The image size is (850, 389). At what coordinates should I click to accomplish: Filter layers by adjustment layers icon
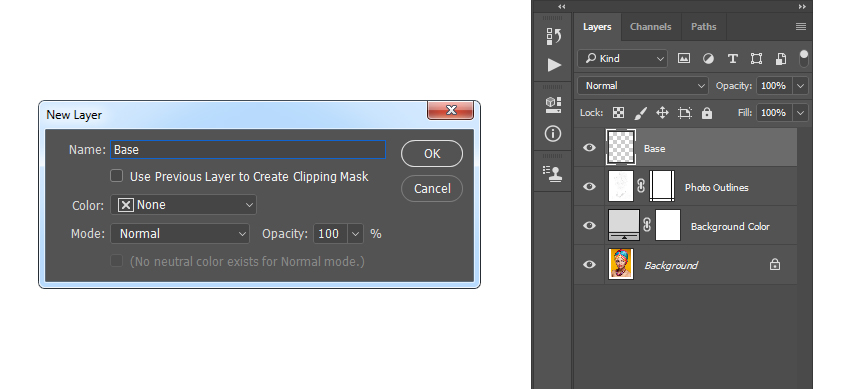pyautogui.click(x=708, y=59)
